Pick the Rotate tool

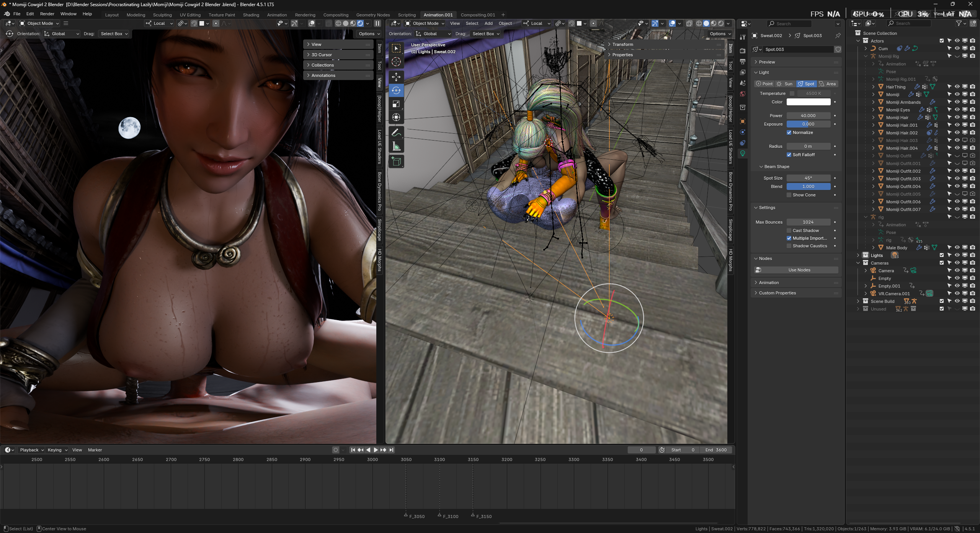click(396, 90)
